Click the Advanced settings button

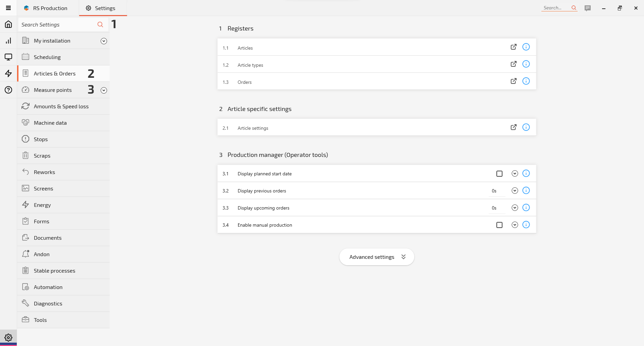click(377, 257)
